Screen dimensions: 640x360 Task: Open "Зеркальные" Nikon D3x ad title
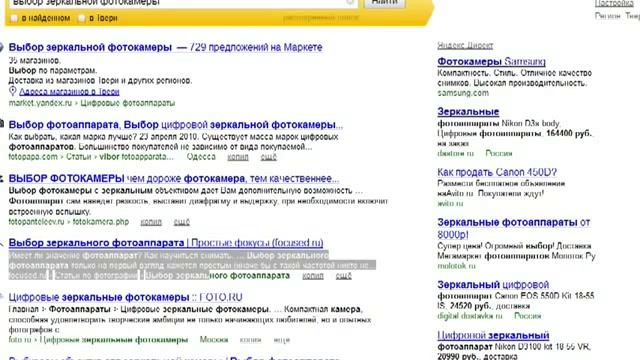[x=468, y=111]
